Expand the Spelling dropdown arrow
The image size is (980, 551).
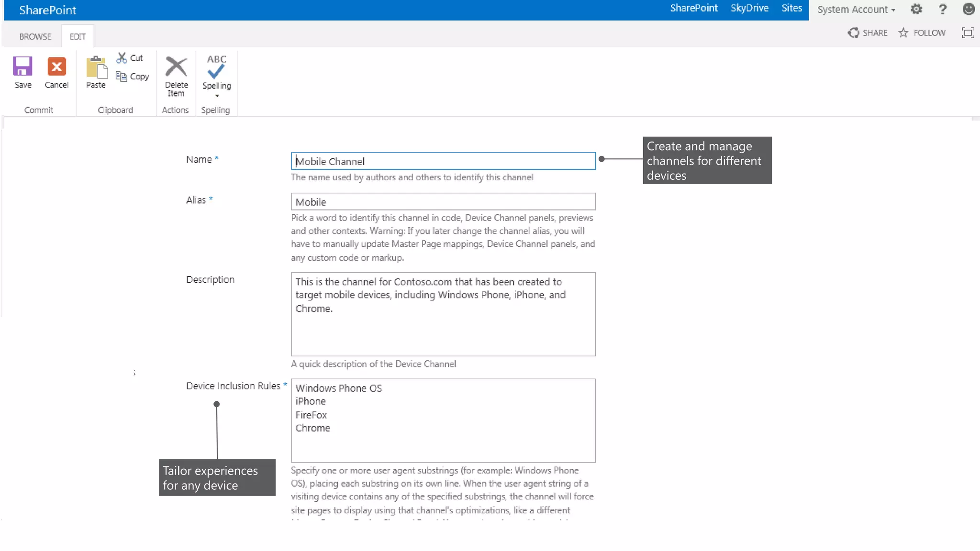point(217,96)
